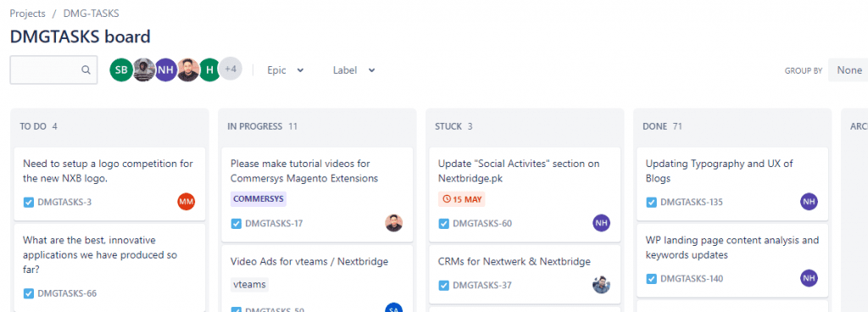Filter by H avatar in header
This screenshot has height=312, width=868.
click(210, 70)
